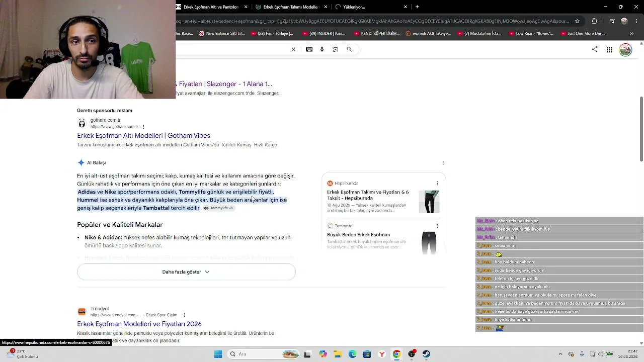Image resolution: width=644 pixels, height=362 pixels.
Task: Click the gotham.com.tr panda favicon
Action: click(82, 123)
